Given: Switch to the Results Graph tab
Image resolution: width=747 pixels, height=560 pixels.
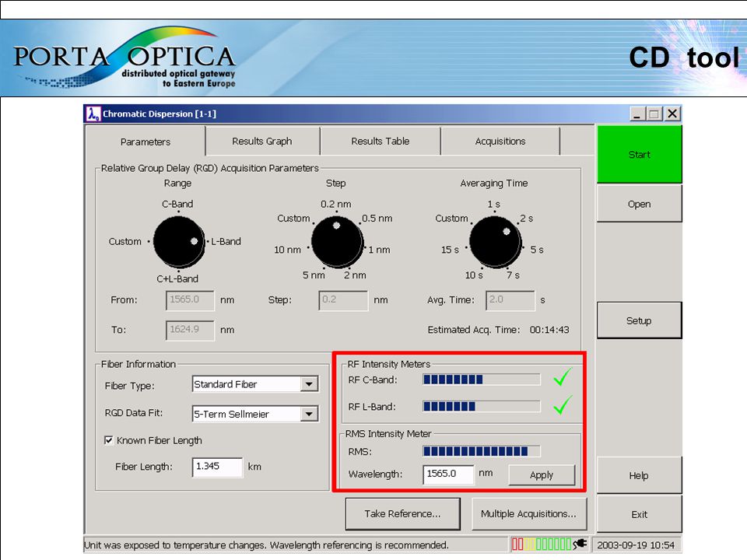Looking at the screenshot, I should (x=262, y=141).
